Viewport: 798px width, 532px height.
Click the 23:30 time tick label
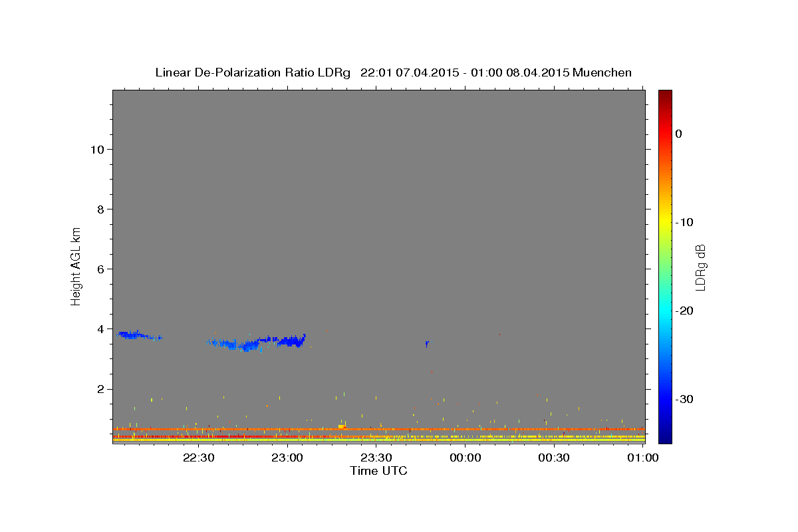coord(376,458)
